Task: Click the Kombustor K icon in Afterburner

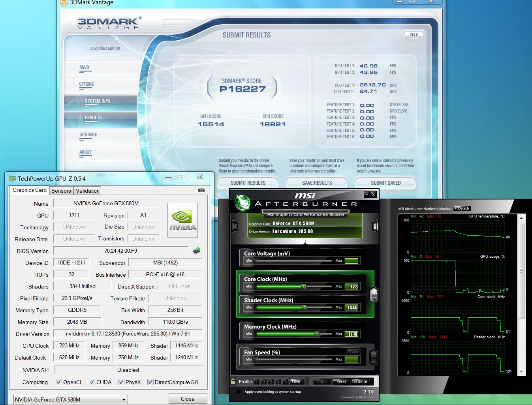Action: 235,227
